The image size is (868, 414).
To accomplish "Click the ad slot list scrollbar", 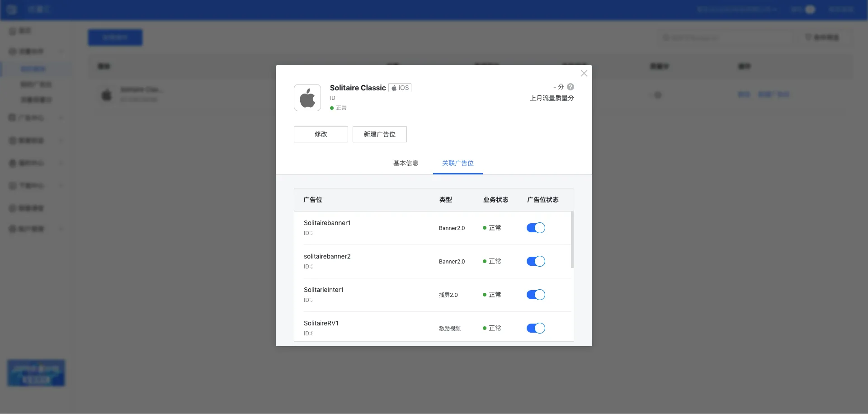I will click(572, 240).
